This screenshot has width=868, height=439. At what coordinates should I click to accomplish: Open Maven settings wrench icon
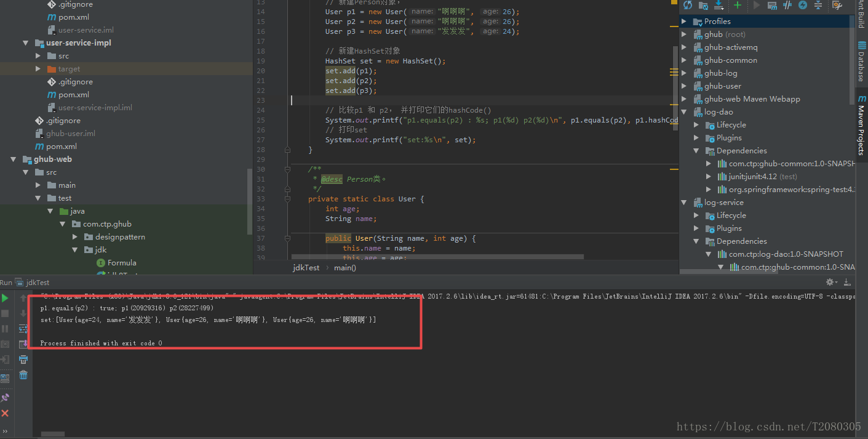tap(837, 5)
